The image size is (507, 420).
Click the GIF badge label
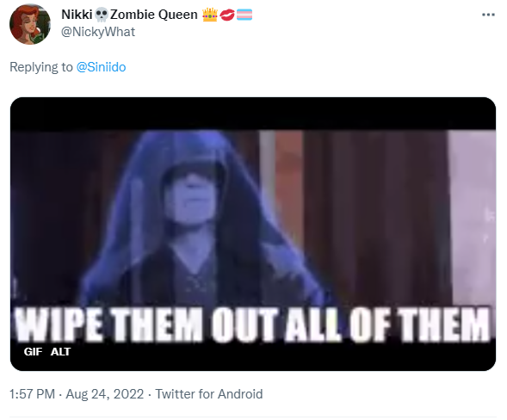coord(33,351)
